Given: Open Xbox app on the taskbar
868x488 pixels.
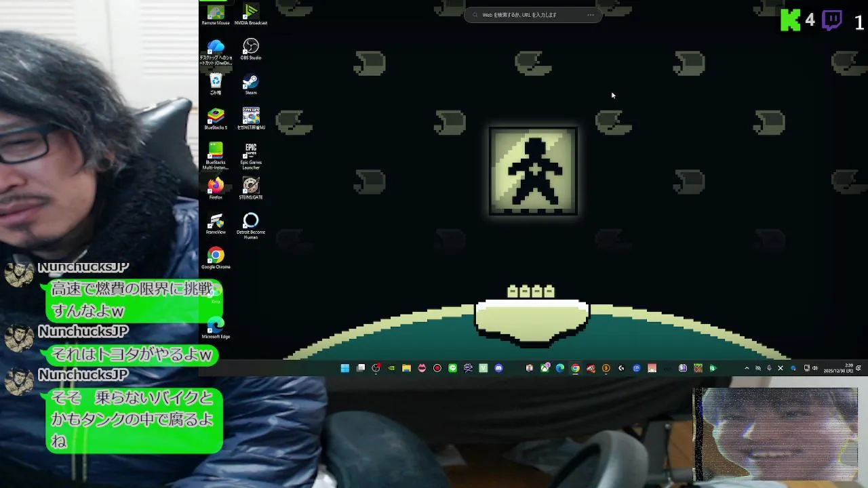Looking at the screenshot, I should point(545,368).
